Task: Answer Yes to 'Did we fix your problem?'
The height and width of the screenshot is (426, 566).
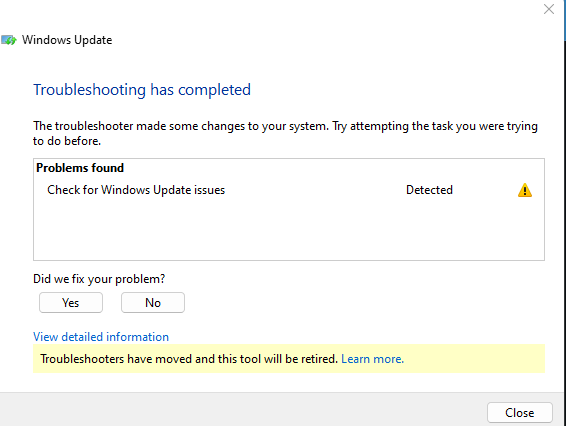Action: tap(71, 303)
